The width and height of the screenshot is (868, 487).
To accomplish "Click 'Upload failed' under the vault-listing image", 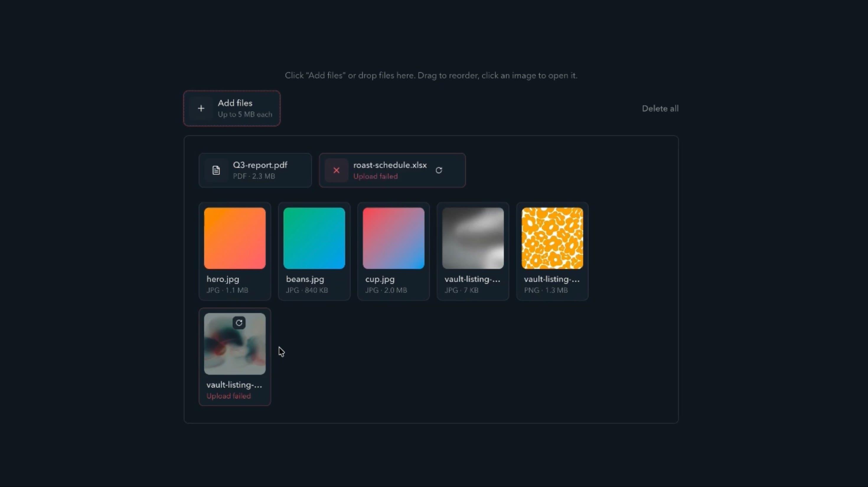I will click(229, 396).
